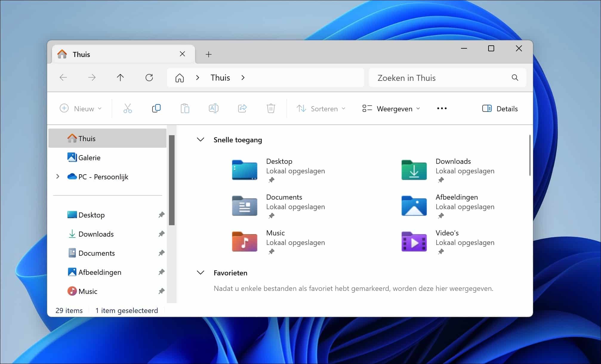601x364 pixels.
Task: Unpin Music from the sidebar
Action: click(x=161, y=291)
